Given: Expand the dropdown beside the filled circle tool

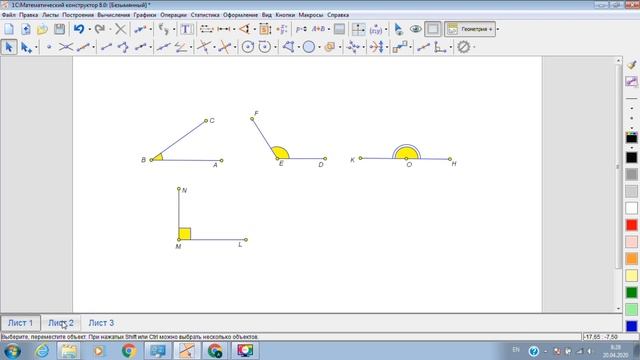Looking at the screenshot, I should coord(319,48).
